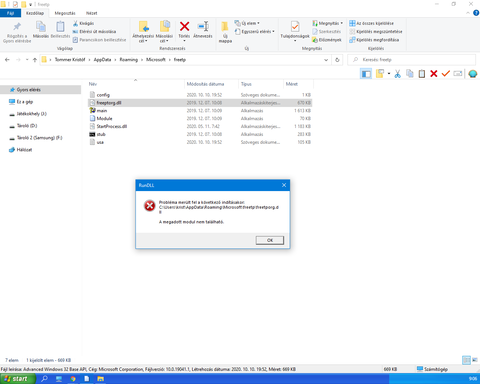Open the Új elem (New item) dropdown
The height and width of the screenshot is (384, 480).
tap(247, 23)
